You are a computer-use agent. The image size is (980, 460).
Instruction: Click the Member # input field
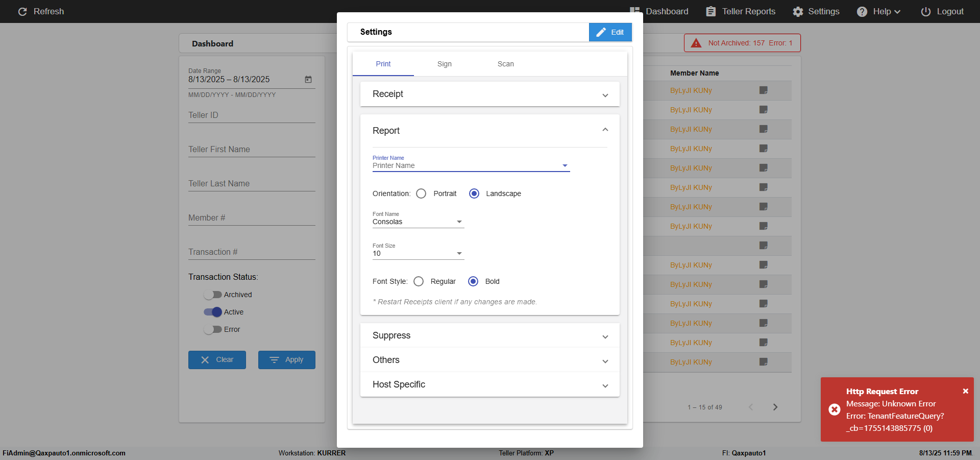252,217
